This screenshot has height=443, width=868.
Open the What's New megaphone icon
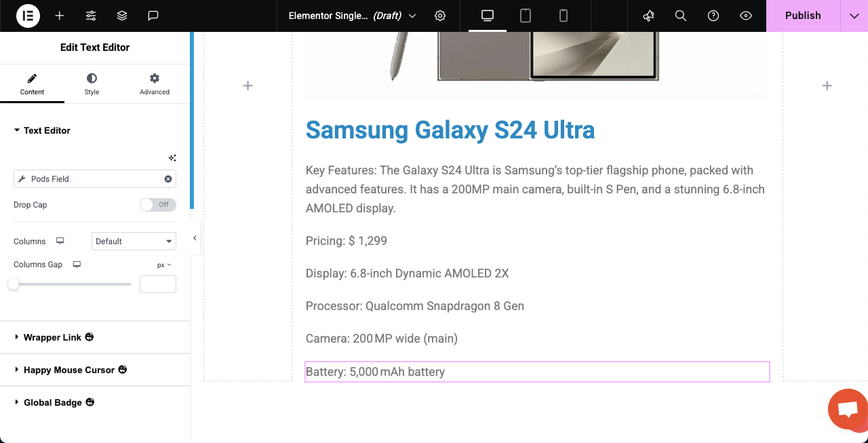click(x=648, y=16)
